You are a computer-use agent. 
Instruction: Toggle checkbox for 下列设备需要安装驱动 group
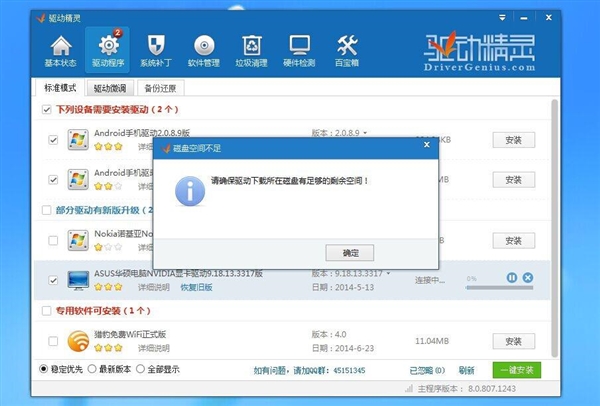click(x=46, y=109)
